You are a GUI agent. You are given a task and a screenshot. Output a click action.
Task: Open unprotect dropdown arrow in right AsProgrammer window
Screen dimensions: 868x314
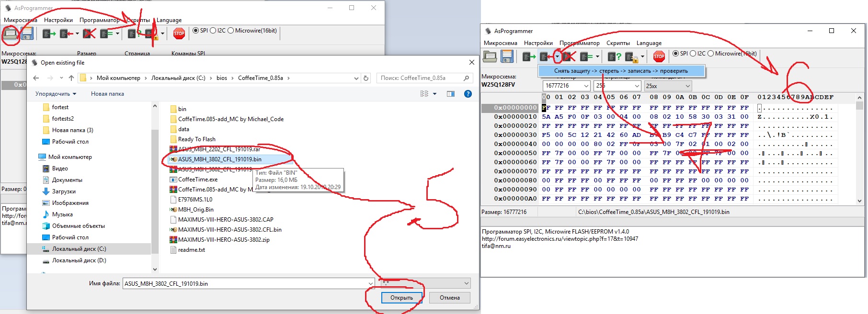pyautogui.click(x=642, y=56)
